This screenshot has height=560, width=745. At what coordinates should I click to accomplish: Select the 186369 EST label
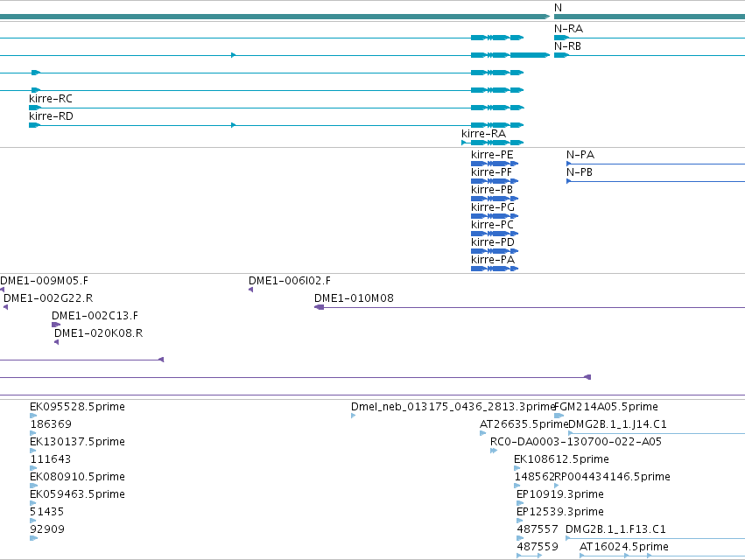51,424
